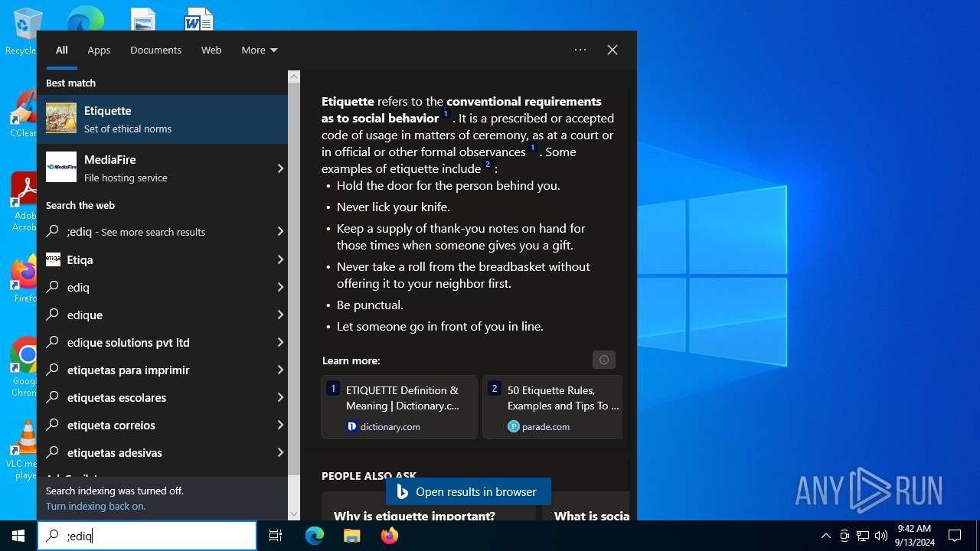
Task: Expand ';ediq' see more search results arrow
Action: click(280, 232)
